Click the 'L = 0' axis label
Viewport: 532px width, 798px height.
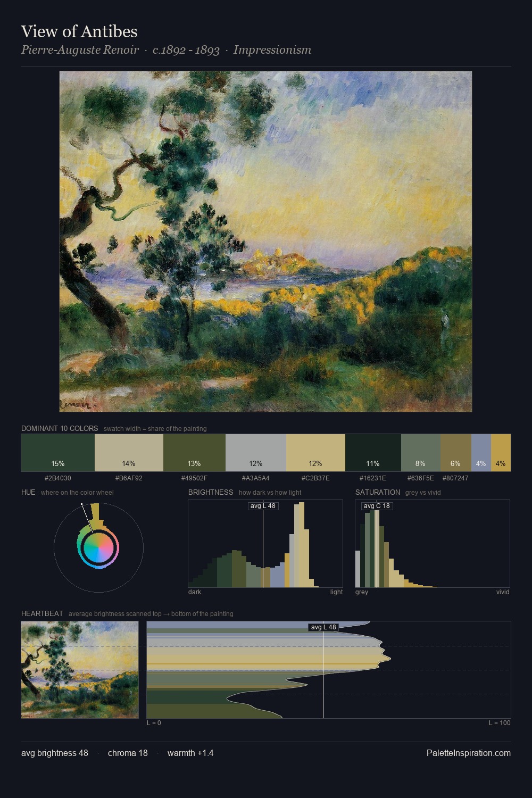click(154, 723)
